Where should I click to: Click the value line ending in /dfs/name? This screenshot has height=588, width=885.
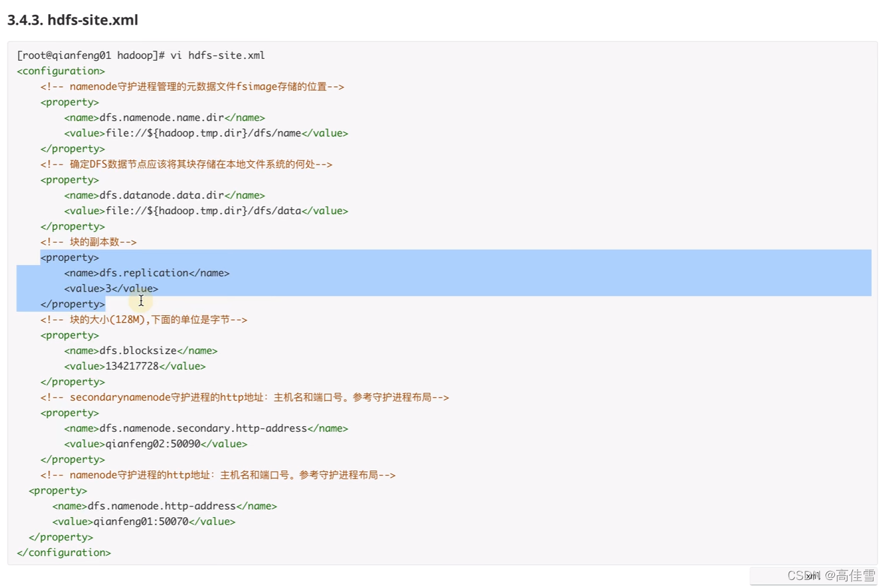(x=206, y=133)
